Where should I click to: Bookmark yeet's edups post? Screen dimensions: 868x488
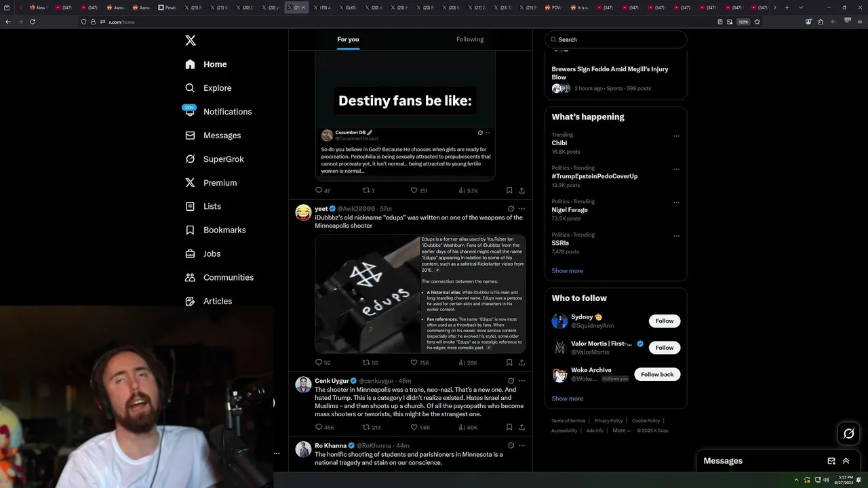(x=509, y=363)
